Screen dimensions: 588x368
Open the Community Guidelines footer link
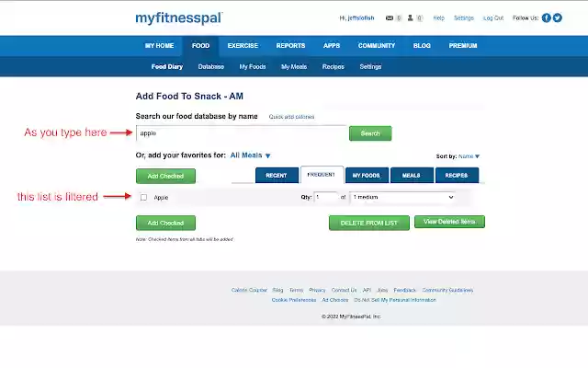[x=447, y=291]
